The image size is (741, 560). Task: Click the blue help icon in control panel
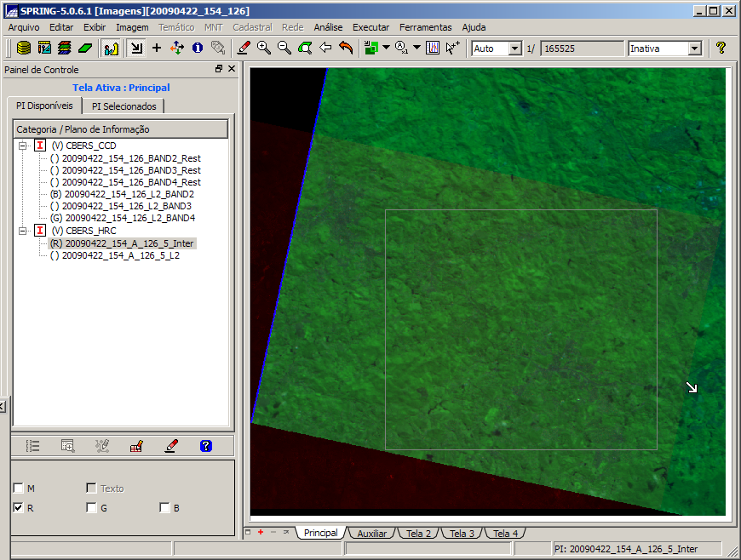(205, 445)
